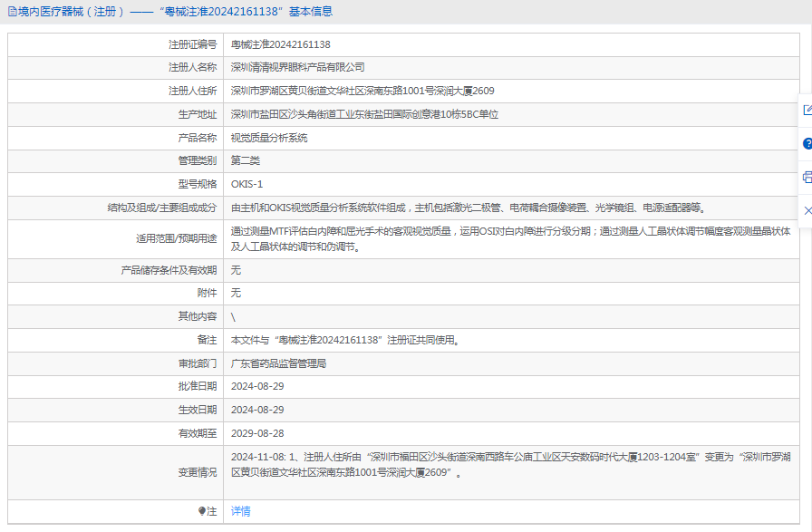The width and height of the screenshot is (812, 532).
Task: Click the 审批部门 label
Action: point(198,363)
